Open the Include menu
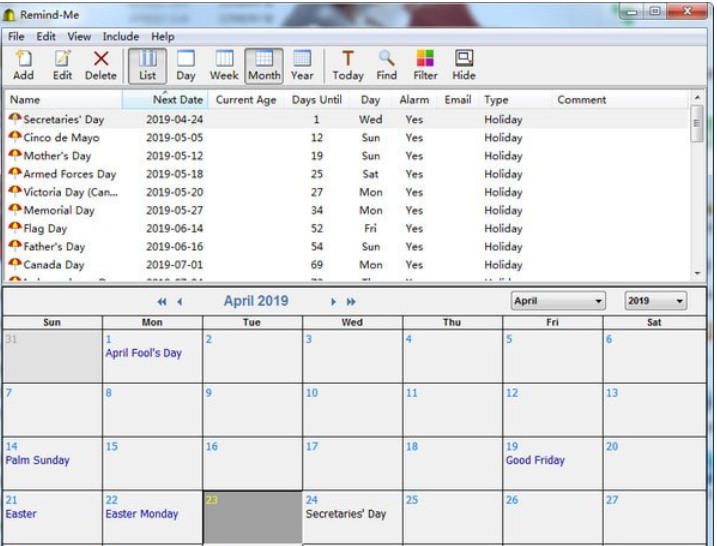The width and height of the screenshot is (717, 546). point(121,36)
